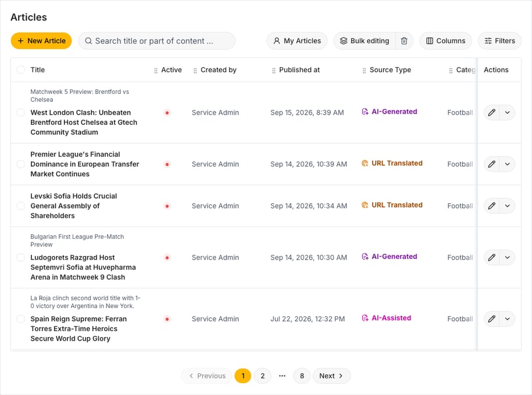532x395 pixels.
Task: Go to page 2 of articles
Action: pyautogui.click(x=262, y=376)
